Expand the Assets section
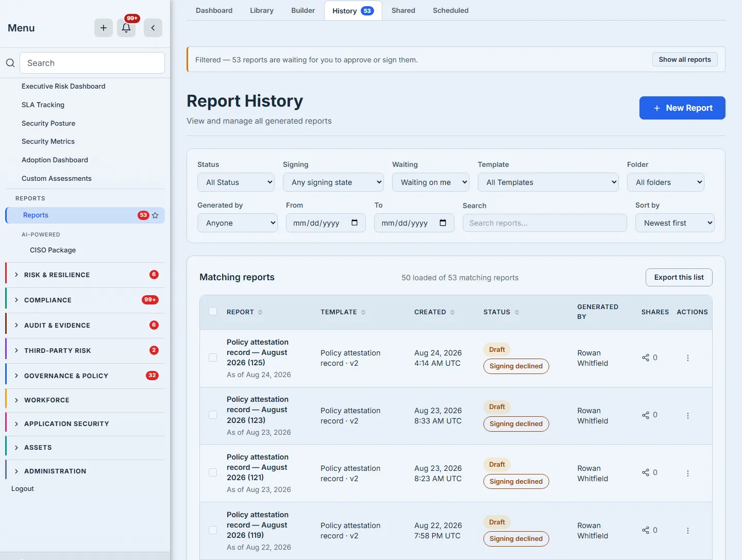This screenshot has width=742, height=560. (x=85, y=448)
